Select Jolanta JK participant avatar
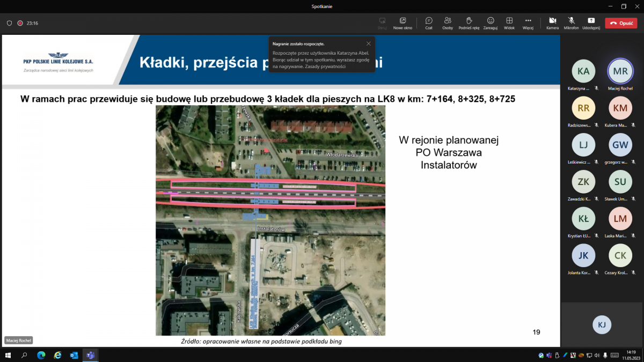Screen dimensions: 644x362 pos(583,256)
